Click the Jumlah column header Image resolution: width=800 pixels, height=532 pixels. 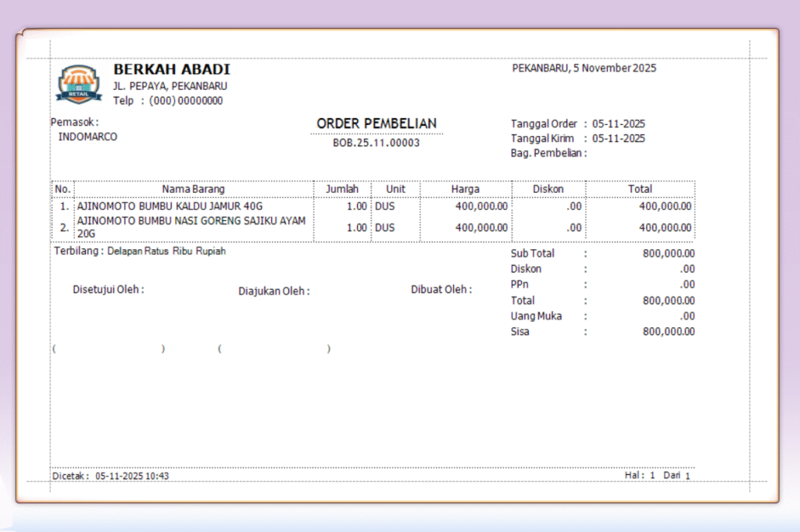point(341,189)
